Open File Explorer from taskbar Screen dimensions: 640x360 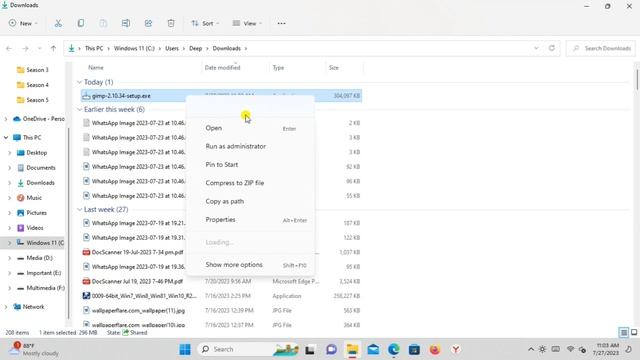[352, 349]
